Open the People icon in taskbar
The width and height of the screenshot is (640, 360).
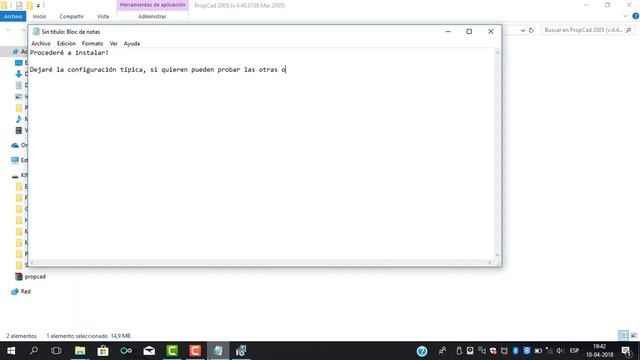click(x=442, y=351)
